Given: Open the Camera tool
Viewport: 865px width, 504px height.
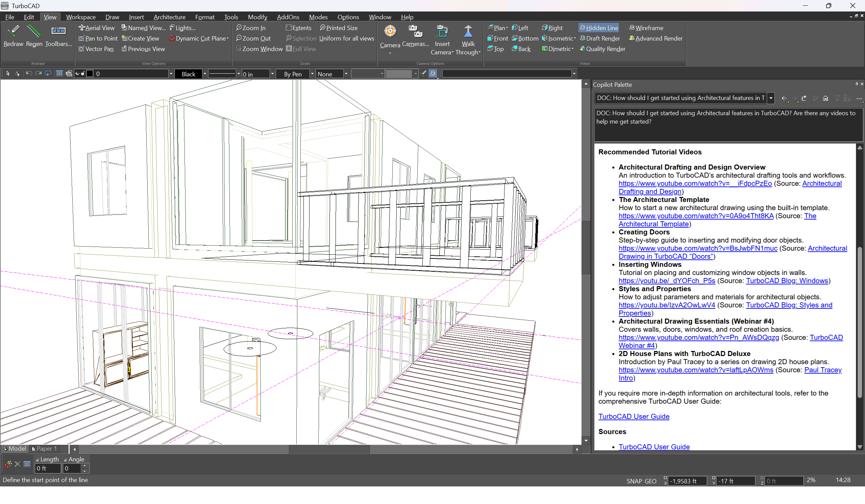Looking at the screenshot, I should tap(390, 31).
